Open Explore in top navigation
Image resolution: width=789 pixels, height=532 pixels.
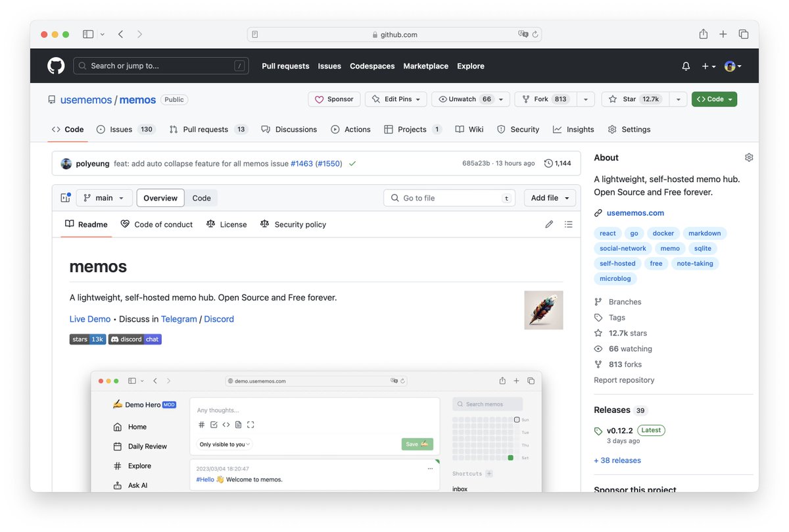pos(471,66)
